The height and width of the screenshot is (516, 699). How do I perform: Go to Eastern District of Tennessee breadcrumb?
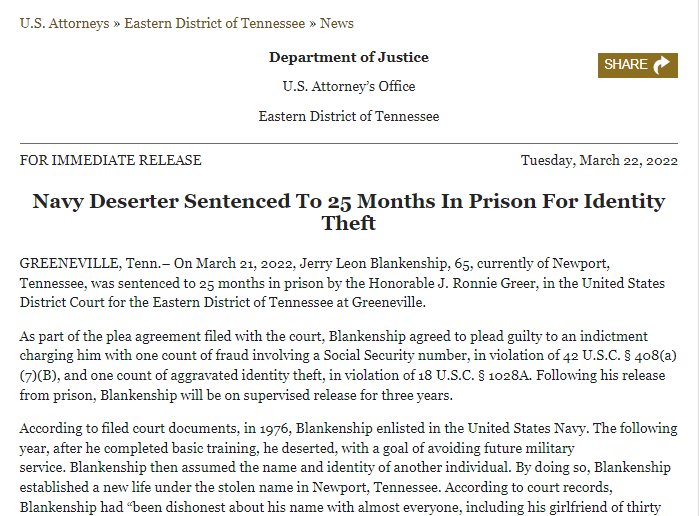click(x=215, y=23)
